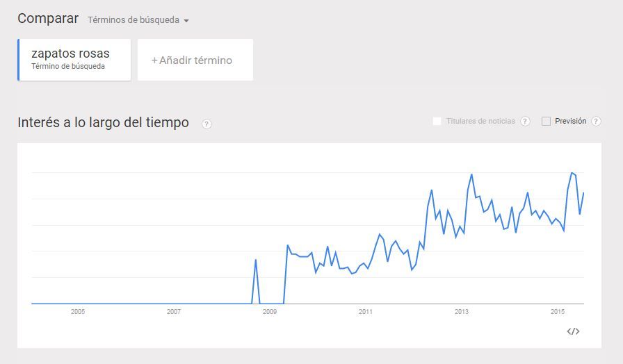Open help icon beside Interés a lo largo del tiempo

click(x=207, y=124)
